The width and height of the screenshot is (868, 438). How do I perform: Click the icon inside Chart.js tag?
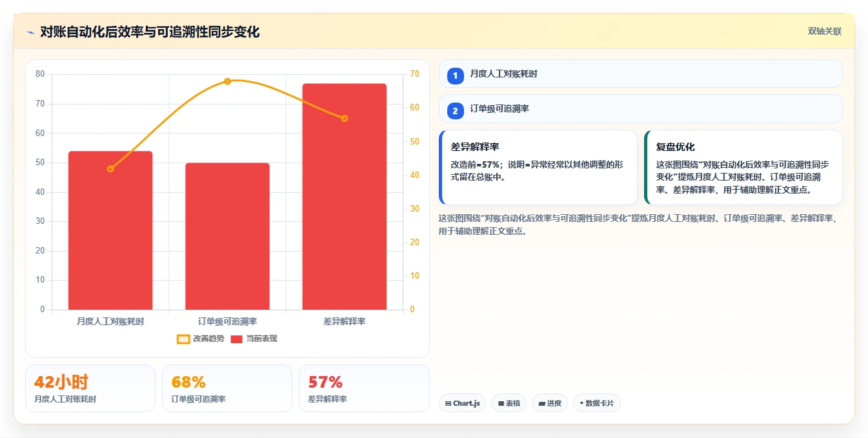click(448, 403)
